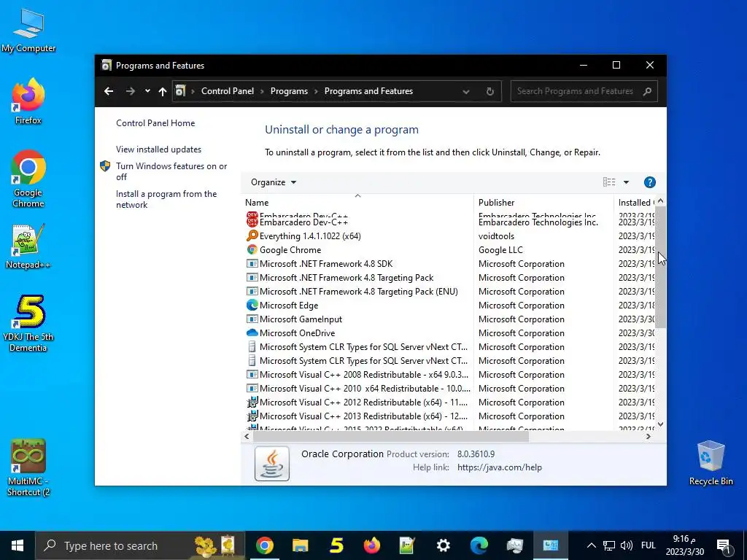Viewport: 747px width, 560px height.
Task: Open the Windows Start button
Action: point(18,545)
